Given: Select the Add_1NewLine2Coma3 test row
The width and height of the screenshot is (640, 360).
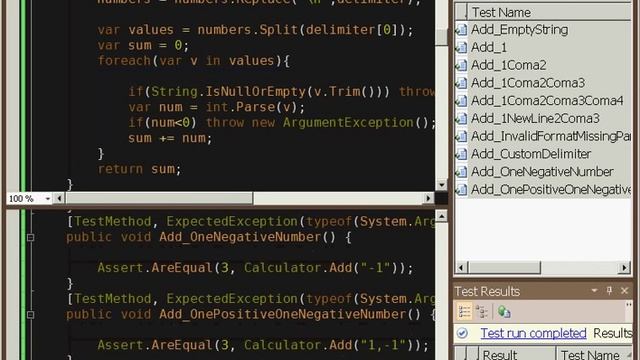Looking at the screenshot, I should (543, 118).
